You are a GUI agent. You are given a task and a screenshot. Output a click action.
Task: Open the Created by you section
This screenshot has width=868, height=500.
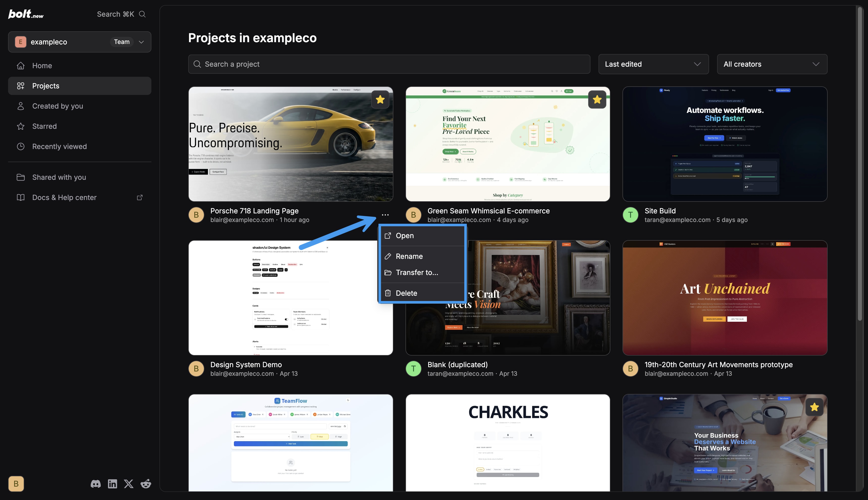(x=57, y=106)
